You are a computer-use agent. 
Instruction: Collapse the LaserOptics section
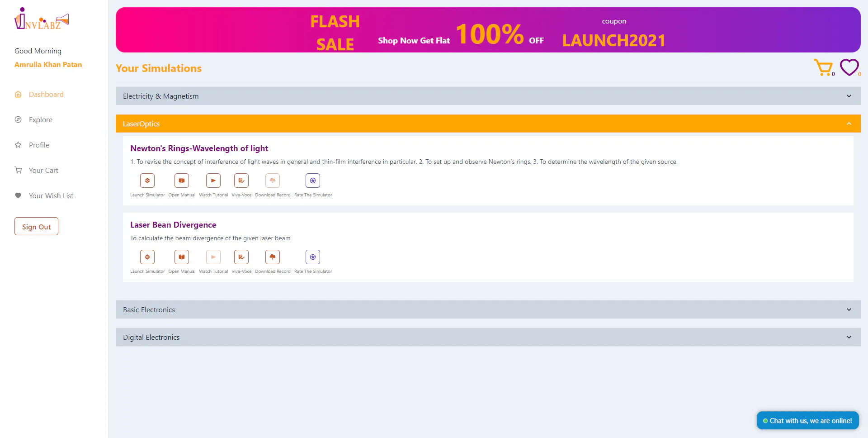488,124
